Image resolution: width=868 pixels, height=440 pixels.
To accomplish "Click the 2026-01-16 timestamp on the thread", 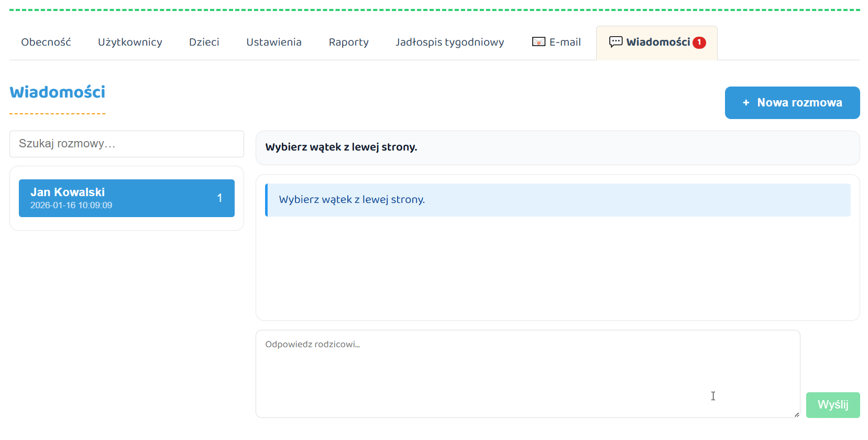I will 71,206.
